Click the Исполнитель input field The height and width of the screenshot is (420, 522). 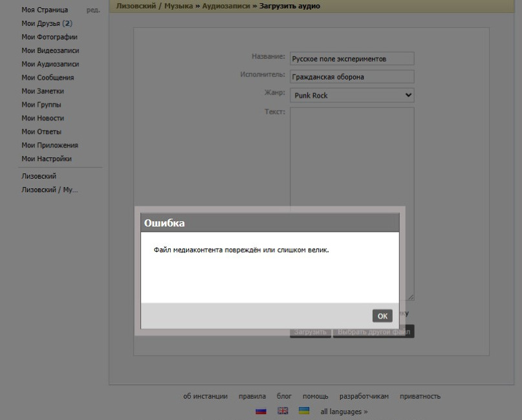(353, 76)
